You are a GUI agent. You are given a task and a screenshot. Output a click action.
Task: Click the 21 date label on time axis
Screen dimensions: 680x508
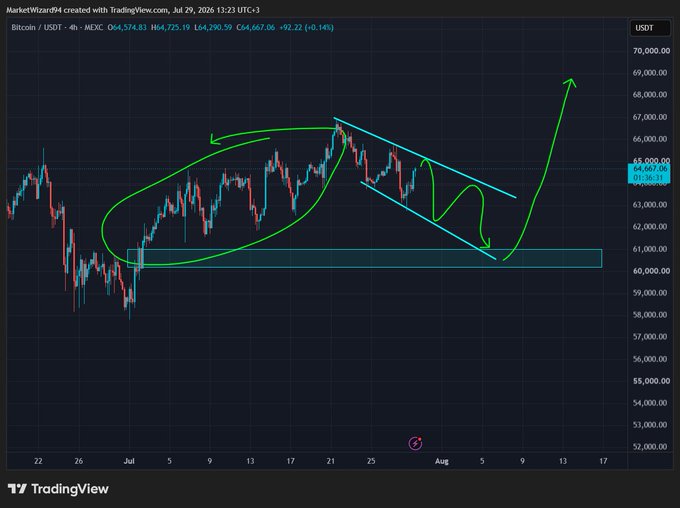330,461
